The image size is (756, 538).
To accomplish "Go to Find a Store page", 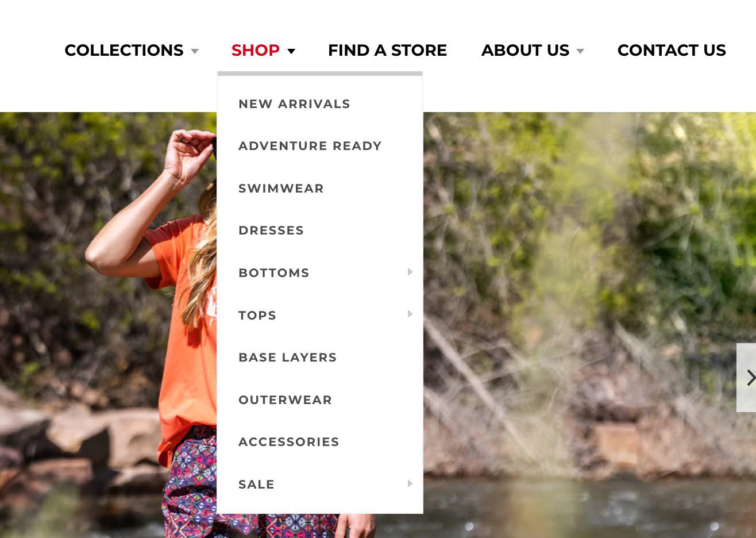I will [x=387, y=51].
